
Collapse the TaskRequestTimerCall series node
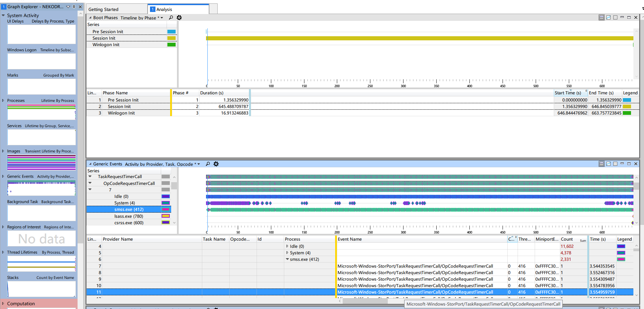[x=90, y=177]
